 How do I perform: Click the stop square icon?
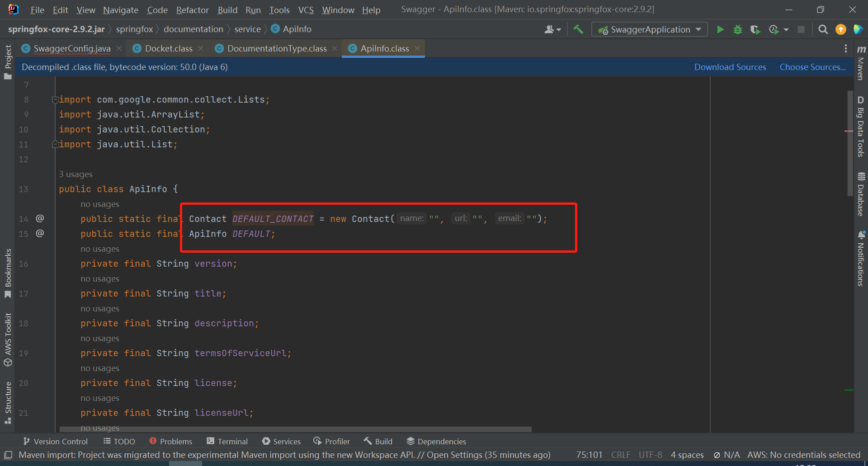point(801,29)
